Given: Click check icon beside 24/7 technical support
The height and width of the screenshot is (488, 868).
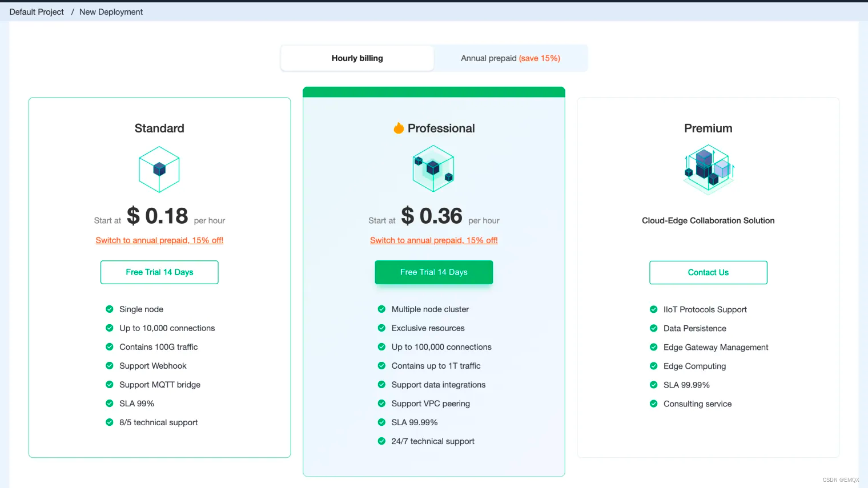Looking at the screenshot, I should 381,441.
